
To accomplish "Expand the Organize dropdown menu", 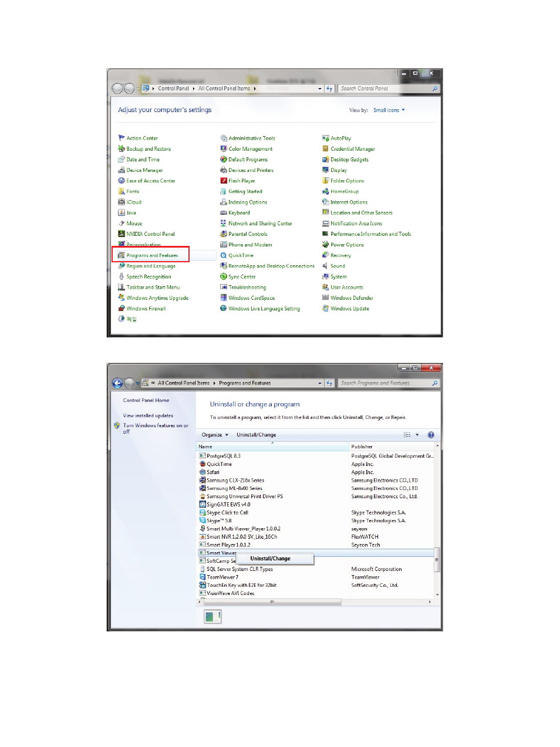I will coord(215,435).
